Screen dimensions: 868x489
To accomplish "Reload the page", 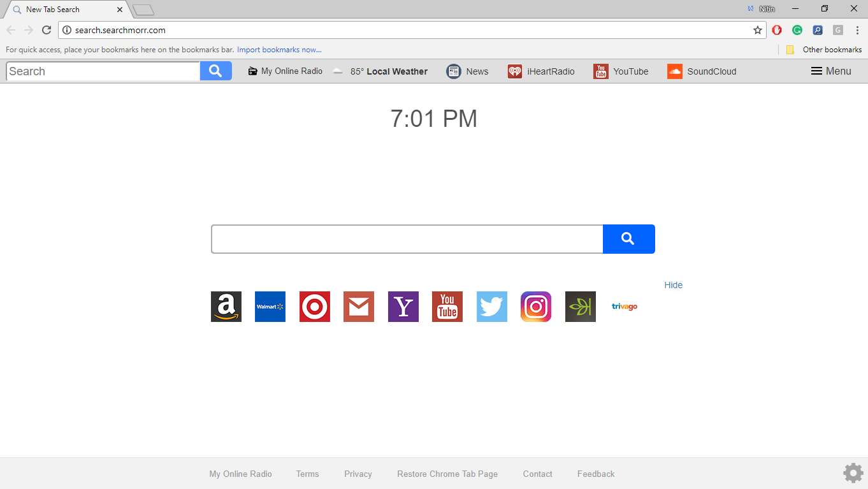I will tap(47, 30).
